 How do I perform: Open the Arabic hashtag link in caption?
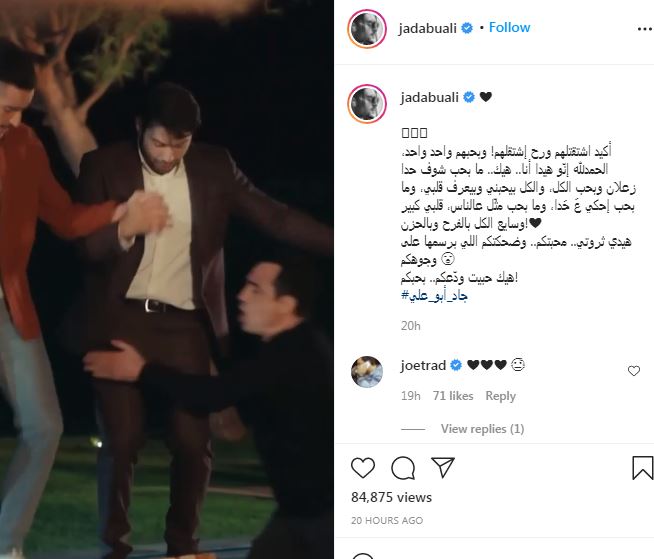coord(434,296)
